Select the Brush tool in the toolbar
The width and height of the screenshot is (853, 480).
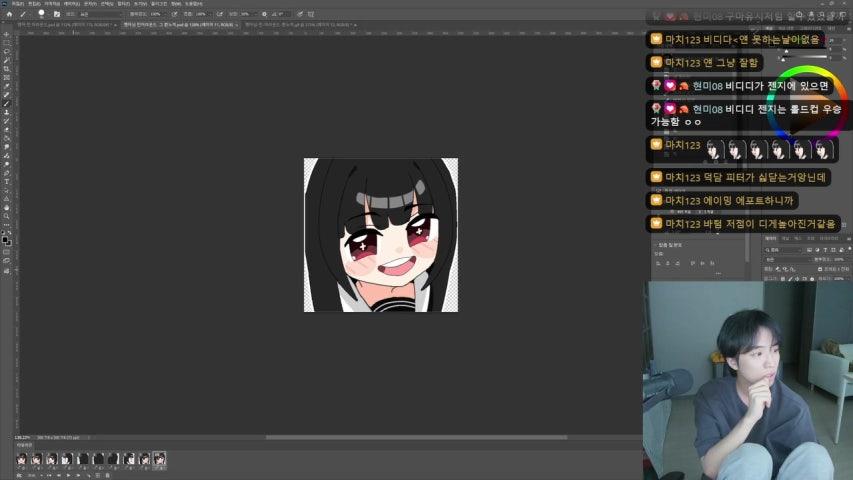pyautogui.click(x=7, y=104)
